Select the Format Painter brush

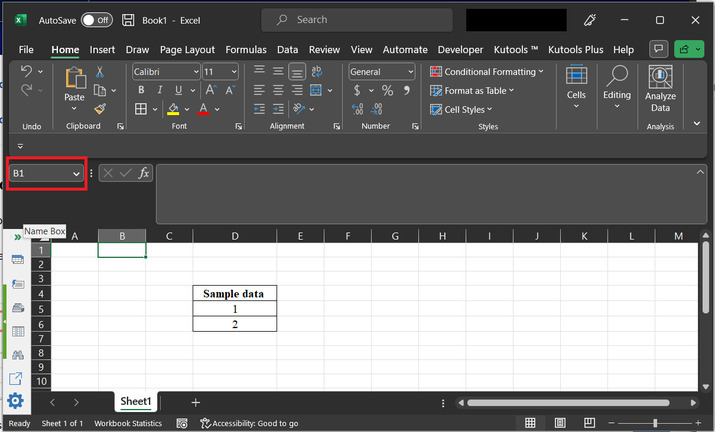(x=100, y=109)
